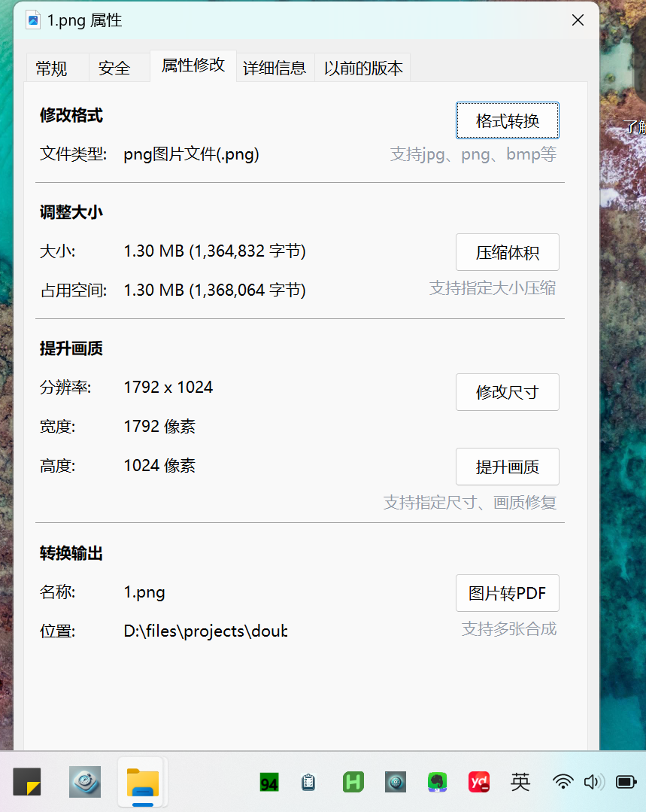
Task: Open the Evernote elephant tray icon
Action: point(438,783)
